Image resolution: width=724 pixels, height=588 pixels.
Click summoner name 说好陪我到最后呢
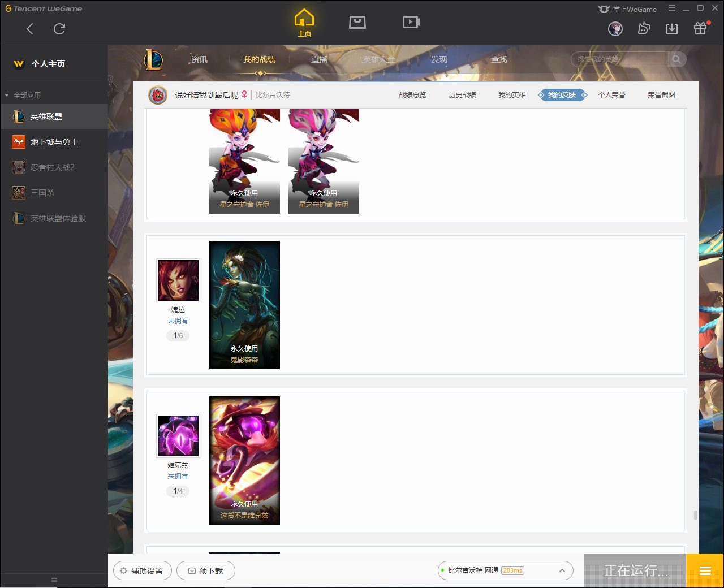point(206,95)
